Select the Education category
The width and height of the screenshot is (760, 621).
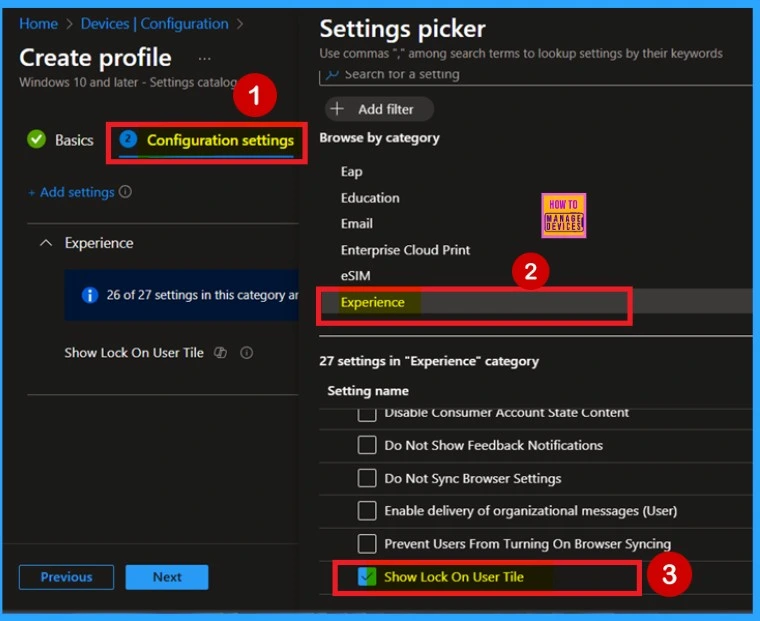pyautogui.click(x=370, y=198)
